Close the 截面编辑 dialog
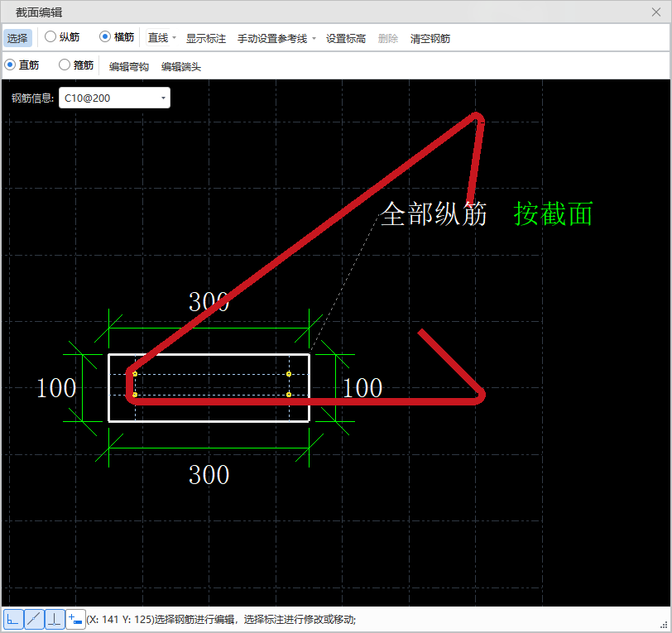Image resolution: width=672 pixels, height=633 pixels. click(x=655, y=12)
